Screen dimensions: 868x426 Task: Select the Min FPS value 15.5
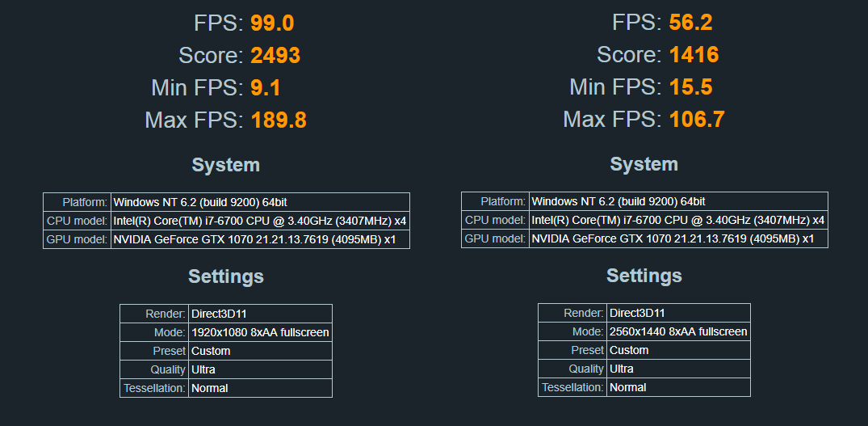point(690,87)
